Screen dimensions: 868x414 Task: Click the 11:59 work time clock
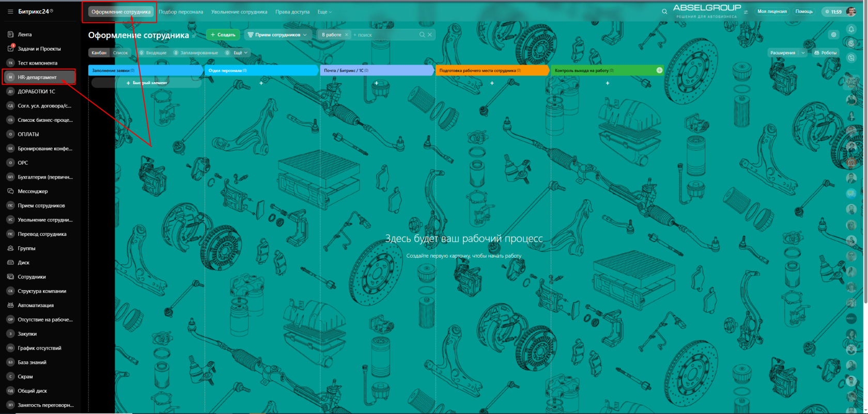[834, 11]
